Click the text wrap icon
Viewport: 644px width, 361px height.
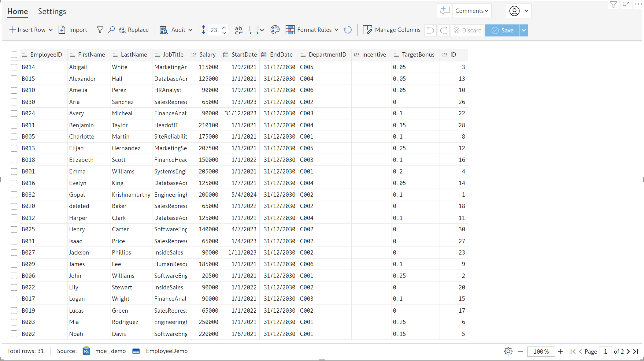click(239, 30)
